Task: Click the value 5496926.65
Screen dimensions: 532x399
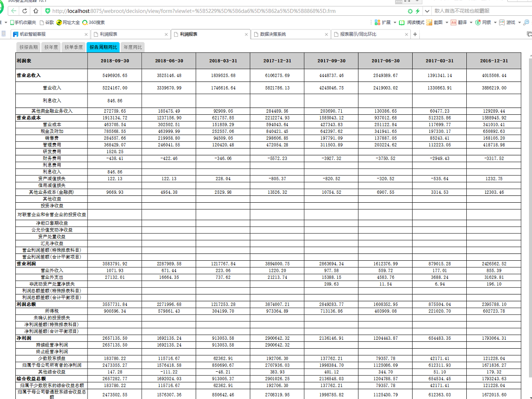Action: pyautogui.click(x=115, y=75)
